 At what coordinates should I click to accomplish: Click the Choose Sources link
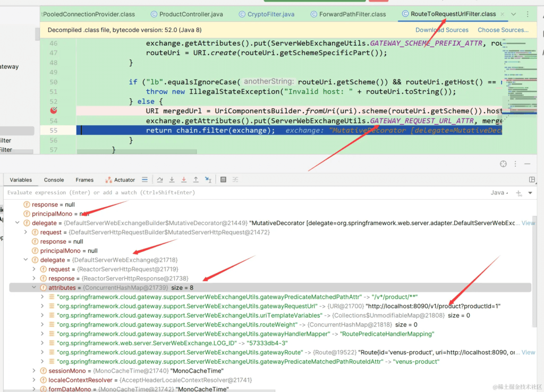[503, 30]
